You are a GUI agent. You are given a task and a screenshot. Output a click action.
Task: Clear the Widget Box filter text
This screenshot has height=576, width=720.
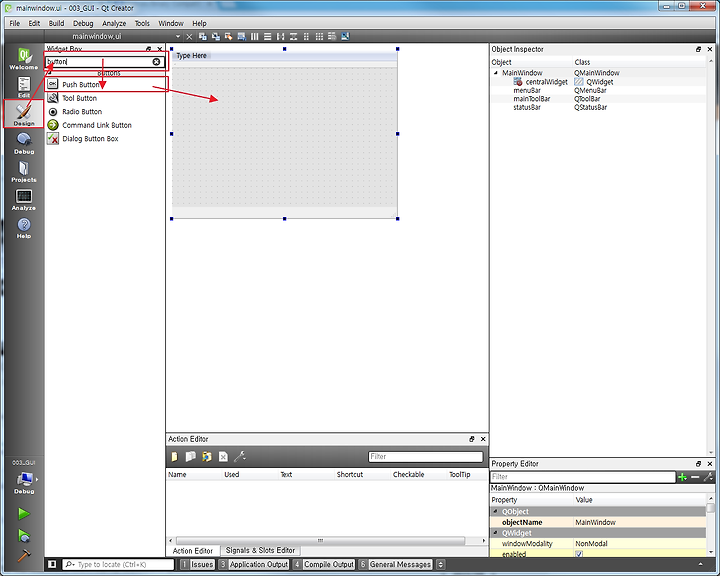[x=156, y=62]
